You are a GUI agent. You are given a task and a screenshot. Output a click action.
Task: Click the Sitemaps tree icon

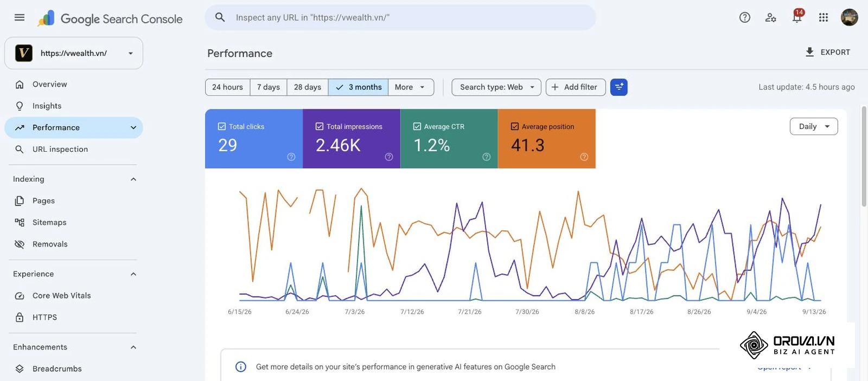click(x=20, y=222)
